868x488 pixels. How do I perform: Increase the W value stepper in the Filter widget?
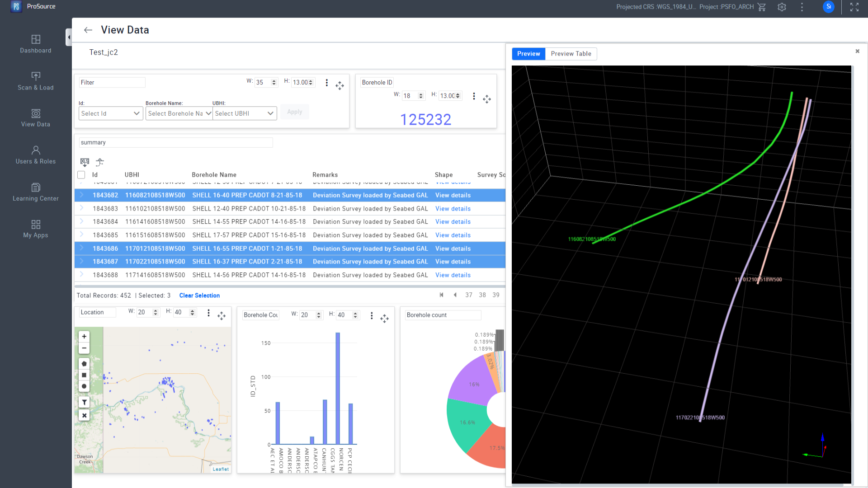coord(273,80)
